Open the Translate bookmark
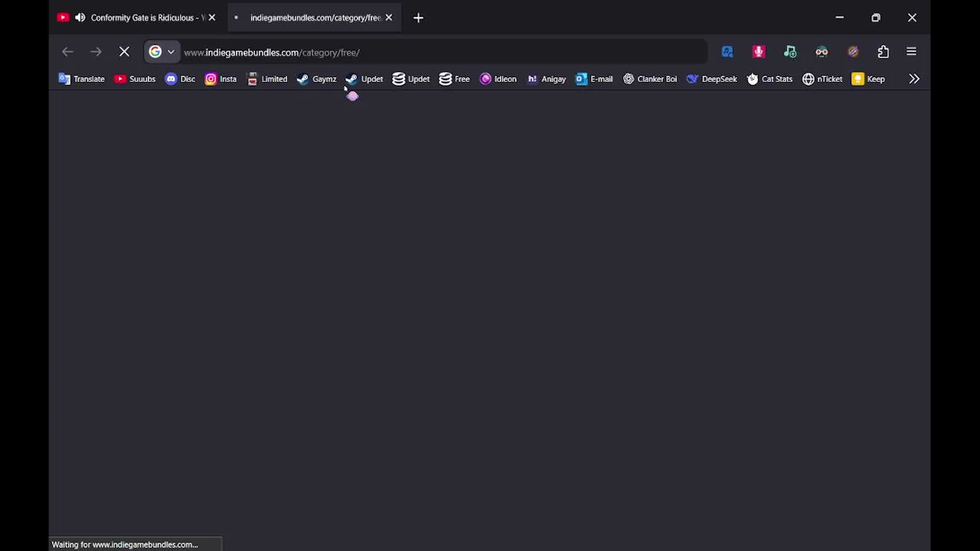The height and width of the screenshot is (551, 980). (x=81, y=79)
